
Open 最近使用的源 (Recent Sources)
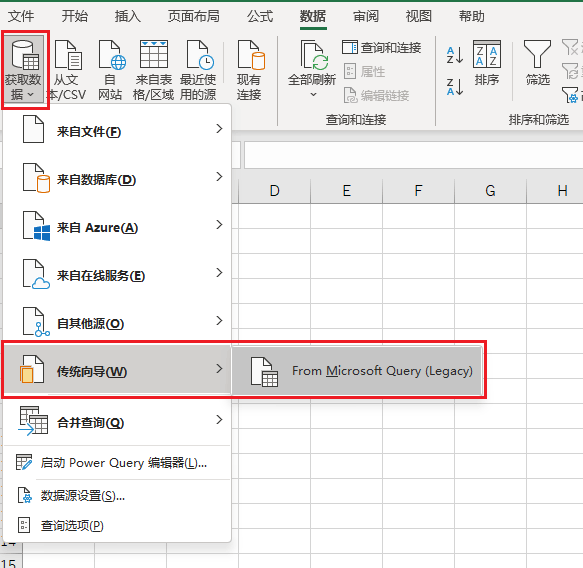(x=198, y=70)
